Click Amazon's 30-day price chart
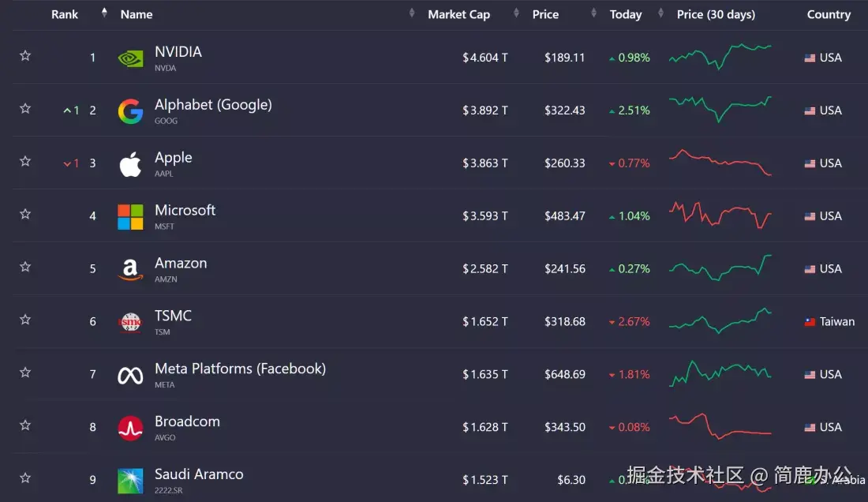The image size is (868, 502). click(x=720, y=268)
